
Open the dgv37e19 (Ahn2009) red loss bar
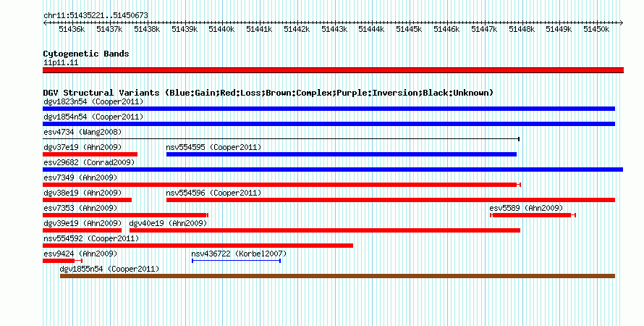pos(90,154)
